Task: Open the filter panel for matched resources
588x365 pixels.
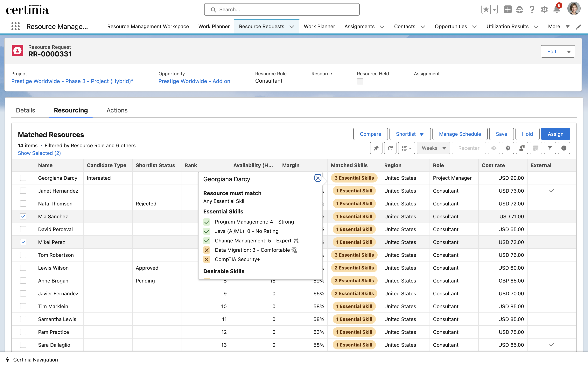Action: coord(550,148)
